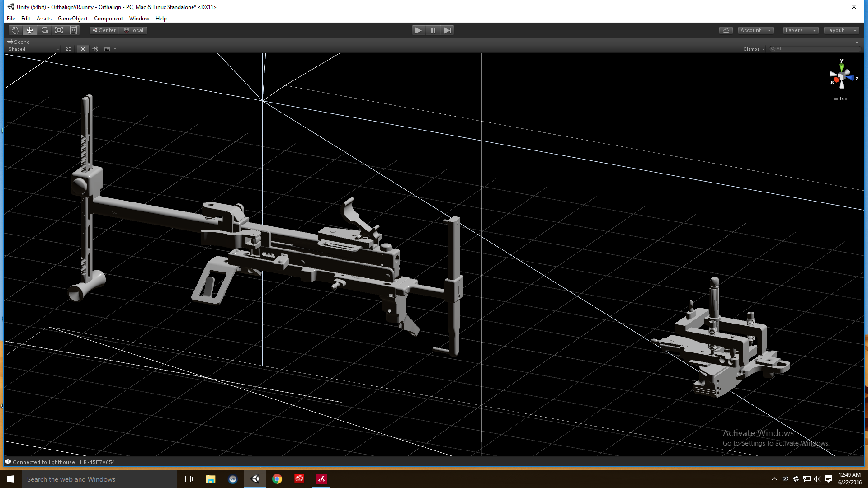This screenshot has width=868, height=488.
Task: Open Google Chrome from taskbar
Action: [x=277, y=479]
